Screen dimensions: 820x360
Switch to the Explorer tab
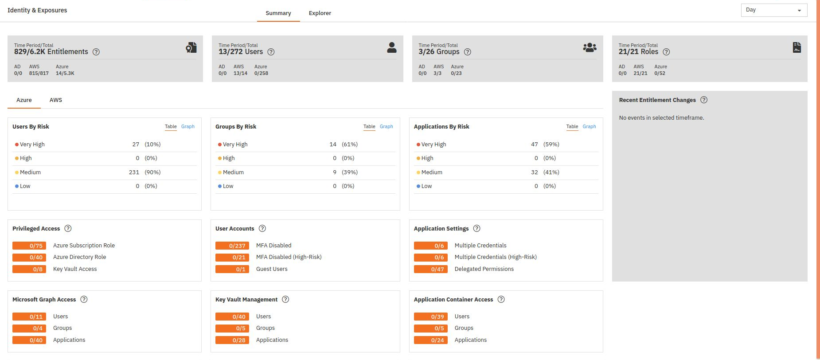(320, 13)
